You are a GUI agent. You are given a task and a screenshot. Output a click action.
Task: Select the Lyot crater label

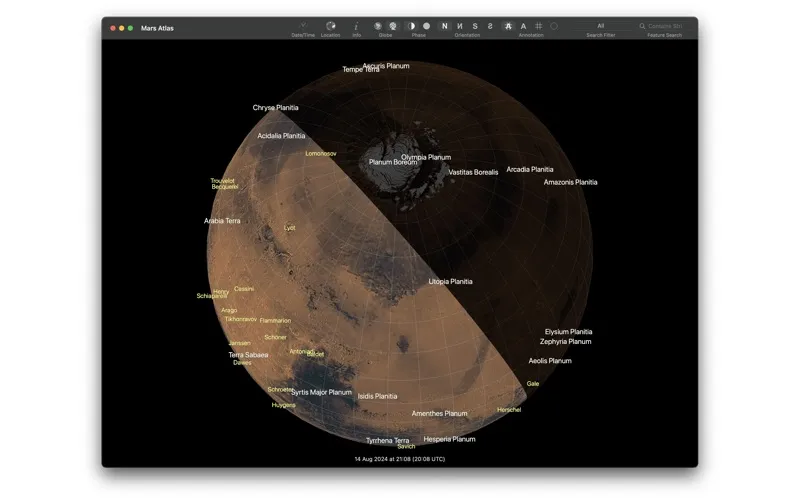289,228
